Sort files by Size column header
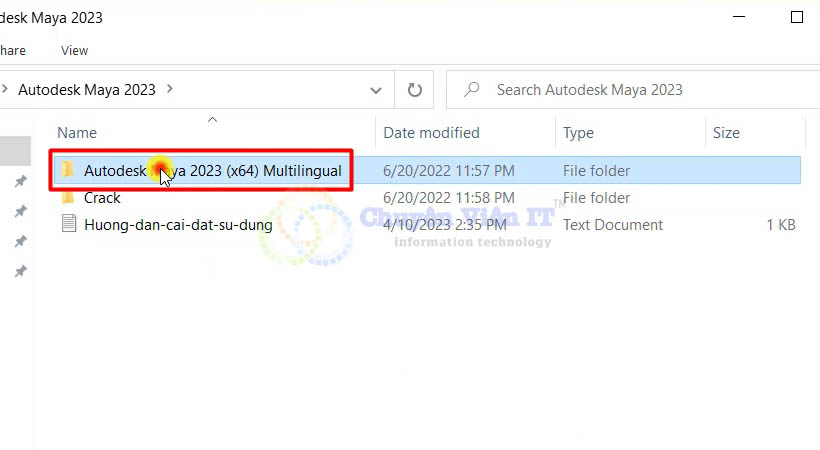Image resolution: width=820 pixels, height=450 pixels. [726, 132]
